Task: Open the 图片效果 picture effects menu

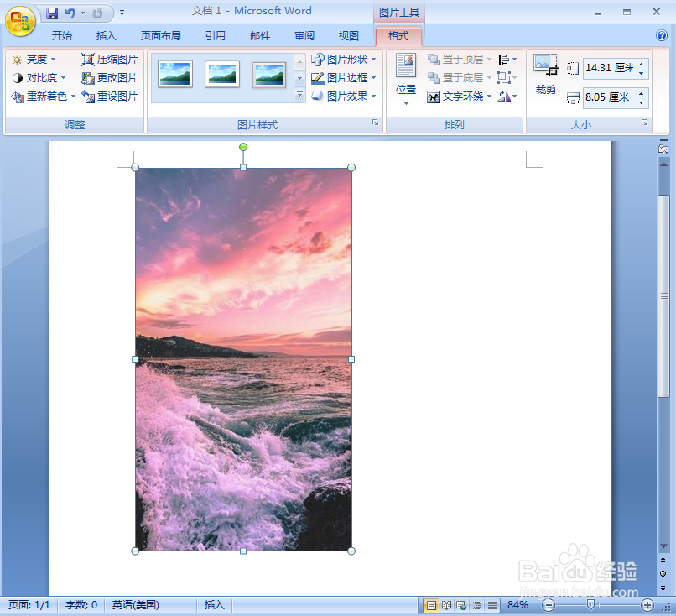Action: pyautogui.click(x=344, y=97)
